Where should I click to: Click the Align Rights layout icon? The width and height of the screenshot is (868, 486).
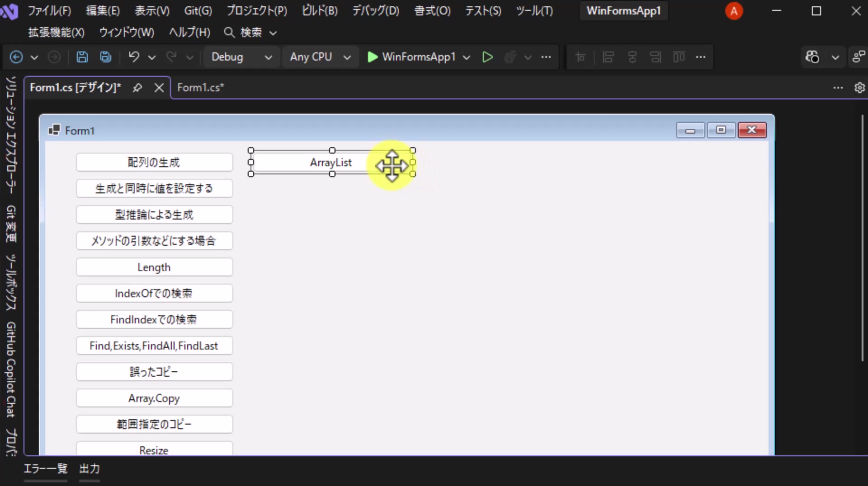coord(655,57)
